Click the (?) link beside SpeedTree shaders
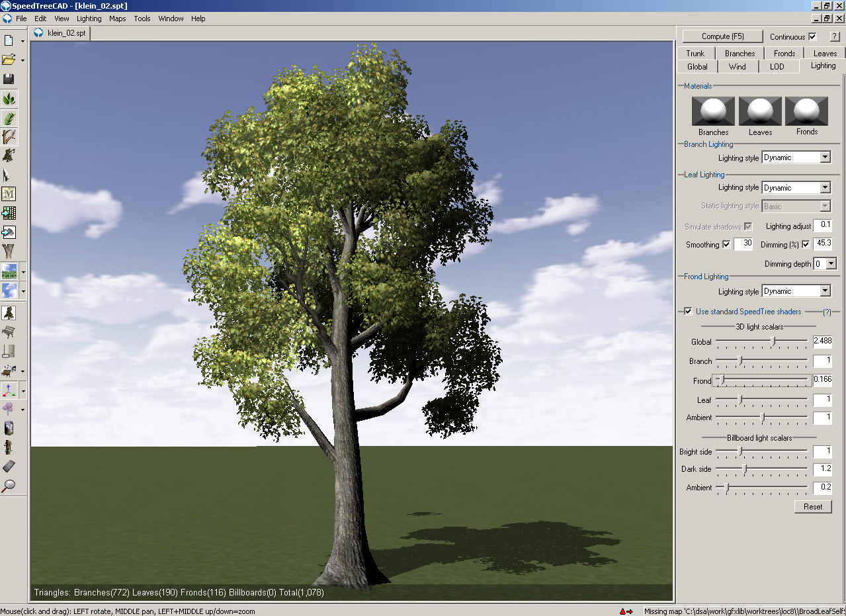The image size is (846, 616). coord(827,312)
